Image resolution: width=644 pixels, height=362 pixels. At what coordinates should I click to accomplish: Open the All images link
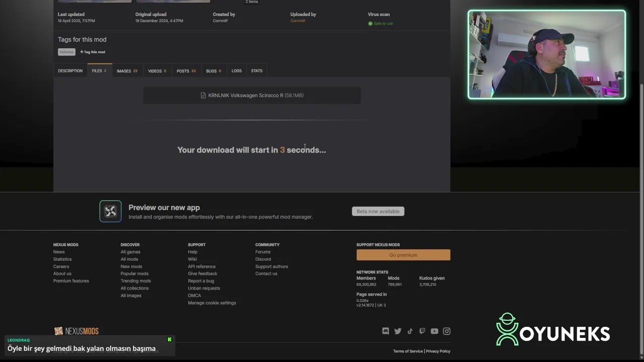131,296
